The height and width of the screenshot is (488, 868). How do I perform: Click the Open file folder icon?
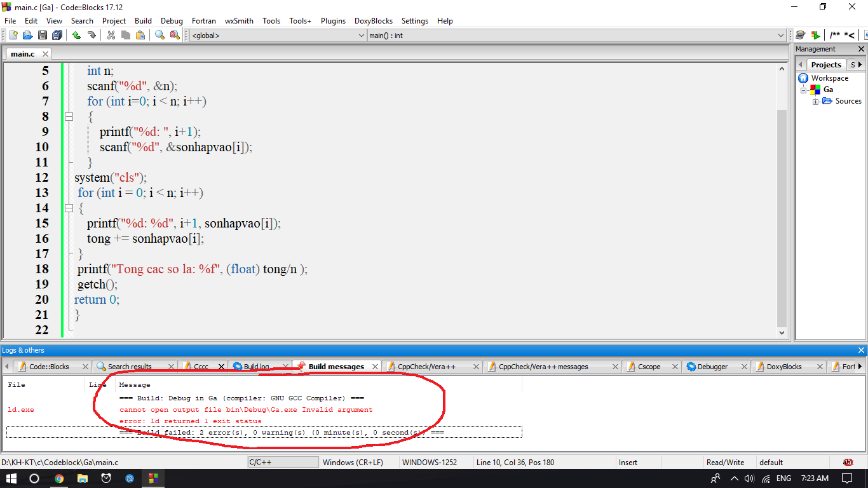click(27, 36)
